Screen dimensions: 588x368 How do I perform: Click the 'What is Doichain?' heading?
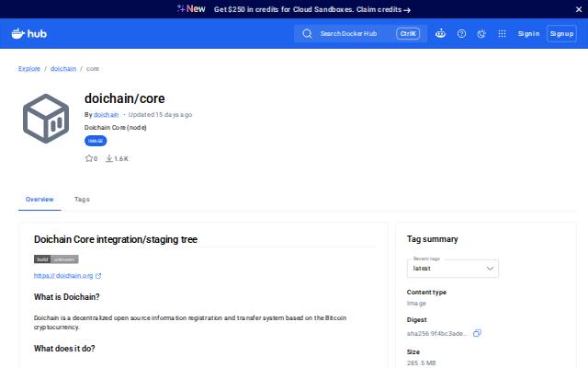coord(67,297)
